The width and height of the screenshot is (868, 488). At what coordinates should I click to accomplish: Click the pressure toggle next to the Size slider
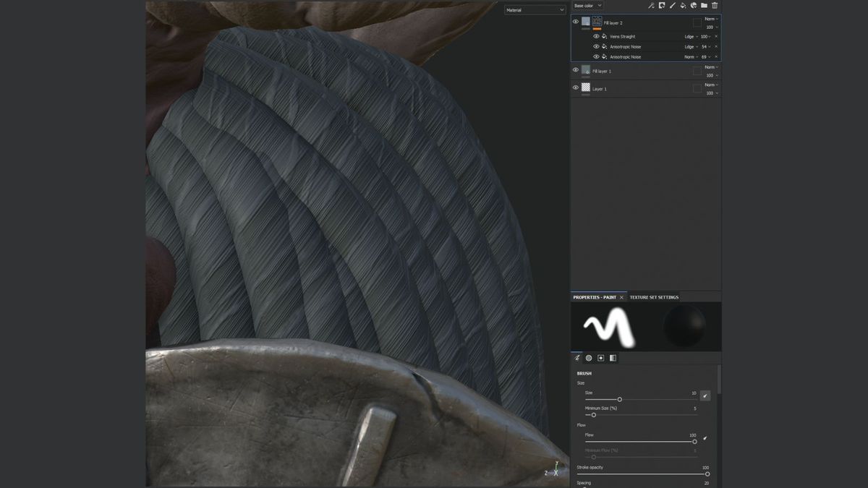pos(705,395)
